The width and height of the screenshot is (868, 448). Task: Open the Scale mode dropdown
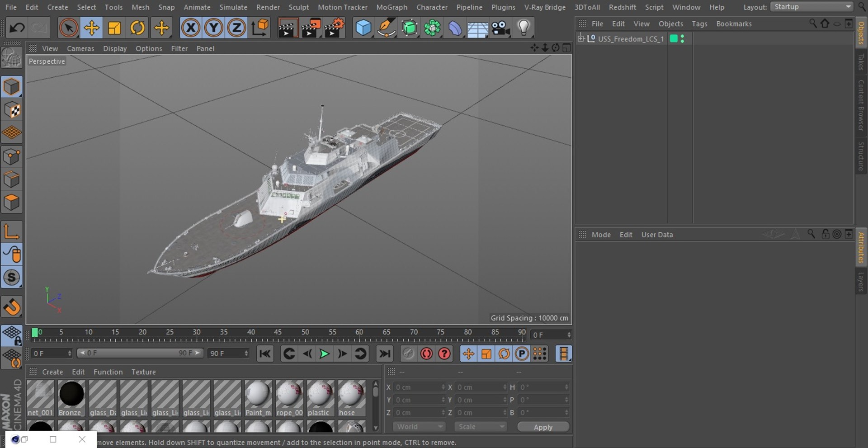coord(481,427)
